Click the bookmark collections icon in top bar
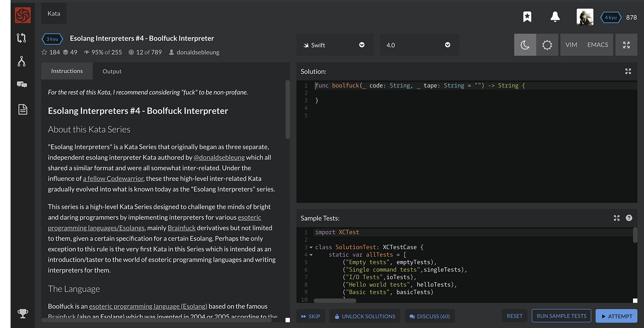 [527, 16]
